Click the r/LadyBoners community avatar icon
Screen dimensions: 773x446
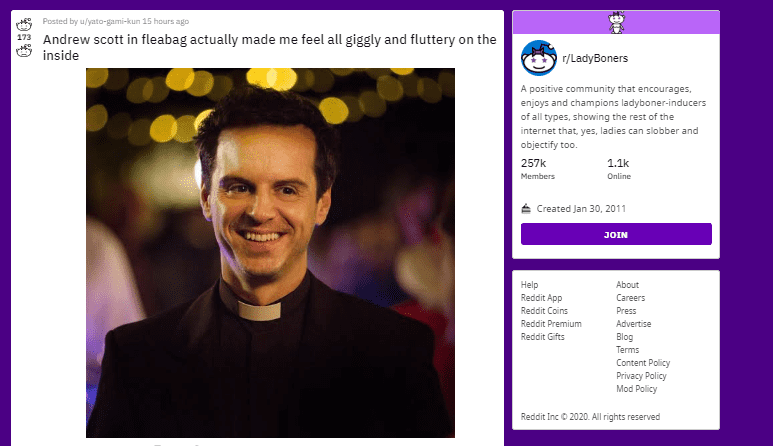(539, 58)
